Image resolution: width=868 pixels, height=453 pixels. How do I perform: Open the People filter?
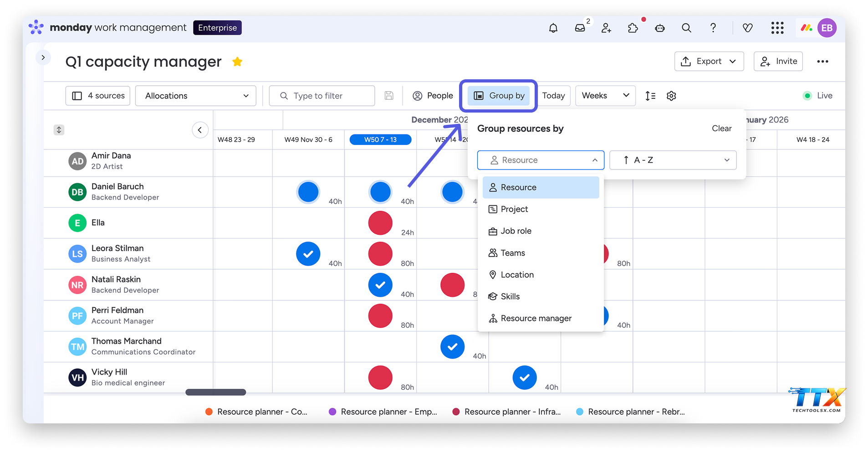tap(433, 96)
